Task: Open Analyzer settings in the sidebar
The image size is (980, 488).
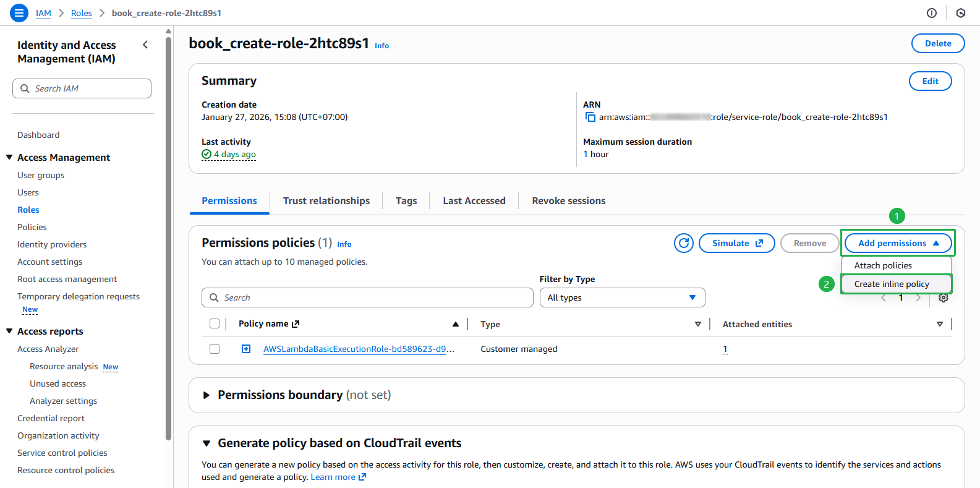Action: point(64,401)
